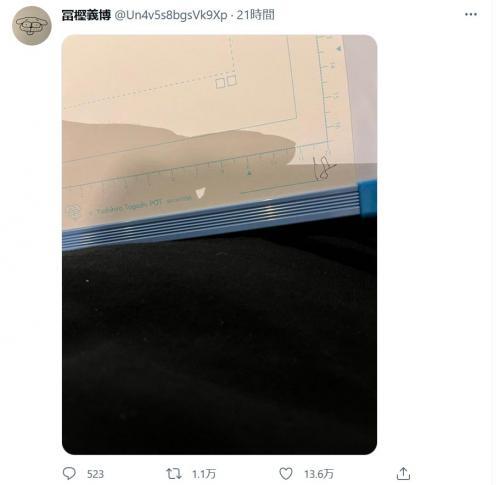Click the two small squares on the manuscript
The height and width of the screenshot is (485, 500).
click(x=226, y=81)
